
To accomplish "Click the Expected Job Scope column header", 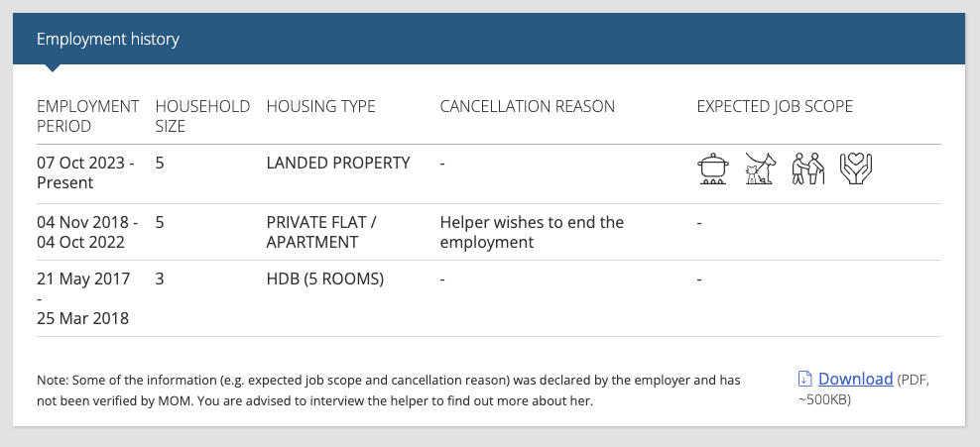I will coord(775,106).
